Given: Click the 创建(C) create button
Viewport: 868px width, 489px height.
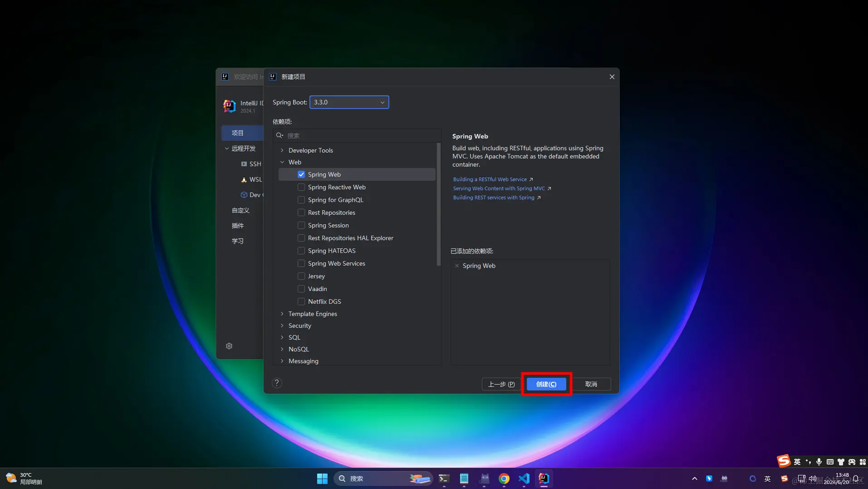Looking at the screenshot, I should (x=546, y=384).
